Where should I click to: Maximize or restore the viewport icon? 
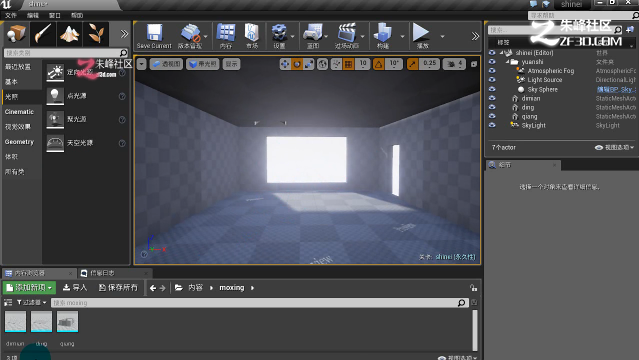pyautogui.click(x=474, y=64)
